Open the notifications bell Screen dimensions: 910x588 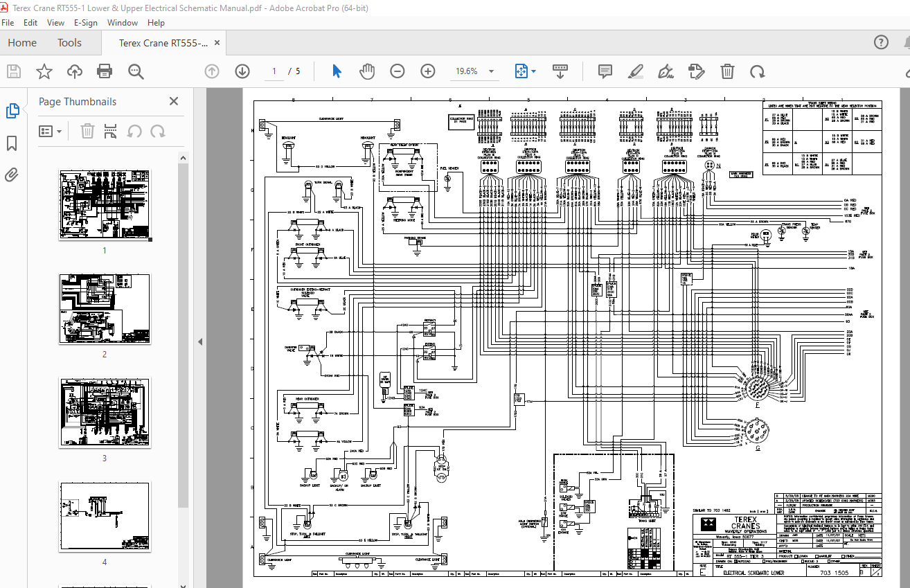907,42
